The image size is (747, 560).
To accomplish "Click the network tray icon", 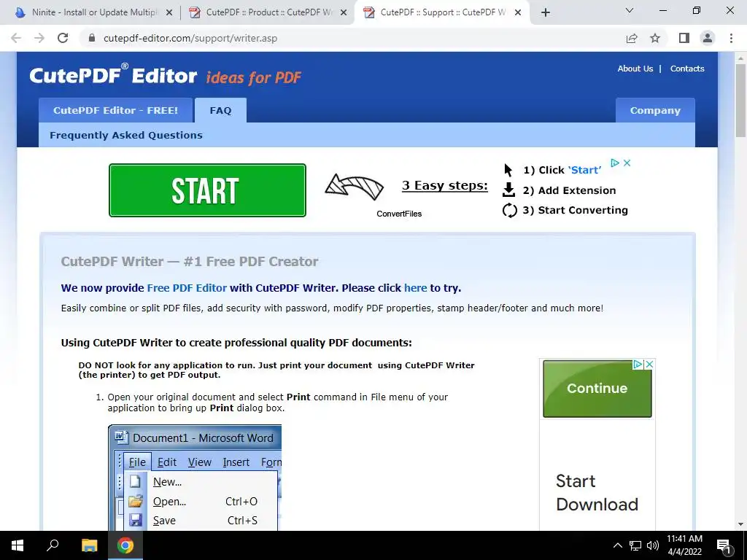I will (x=635, y=545).
